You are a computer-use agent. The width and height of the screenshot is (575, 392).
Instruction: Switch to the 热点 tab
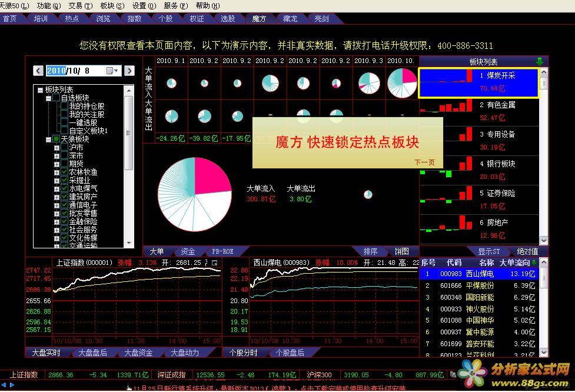[72, 19]
